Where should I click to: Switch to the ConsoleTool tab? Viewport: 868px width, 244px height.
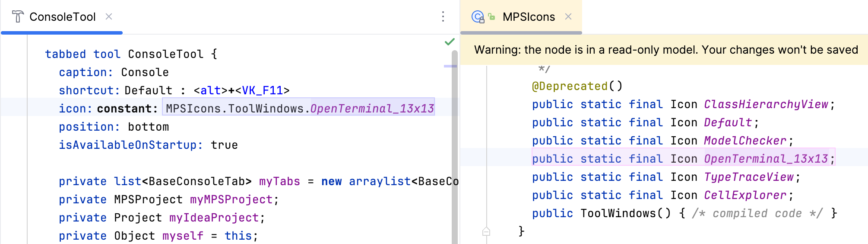[63, 17]
